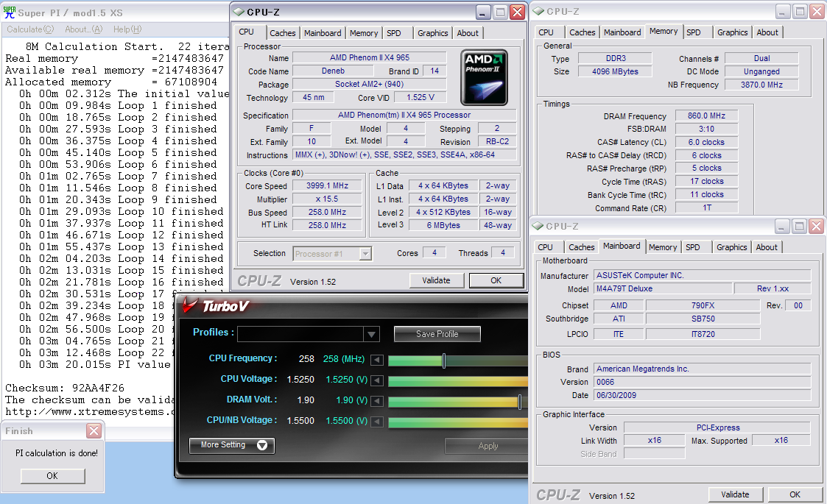Select Mainboard tab in the motherboard CPU-Z window
This screenshot has width=827, height=504.
click(622, 246)
